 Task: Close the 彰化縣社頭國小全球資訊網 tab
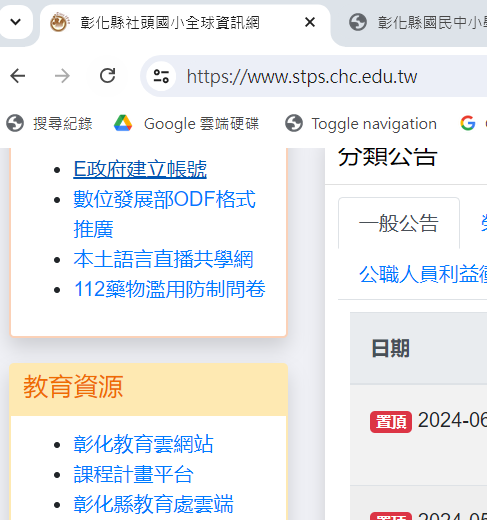(x=310, y=22)
